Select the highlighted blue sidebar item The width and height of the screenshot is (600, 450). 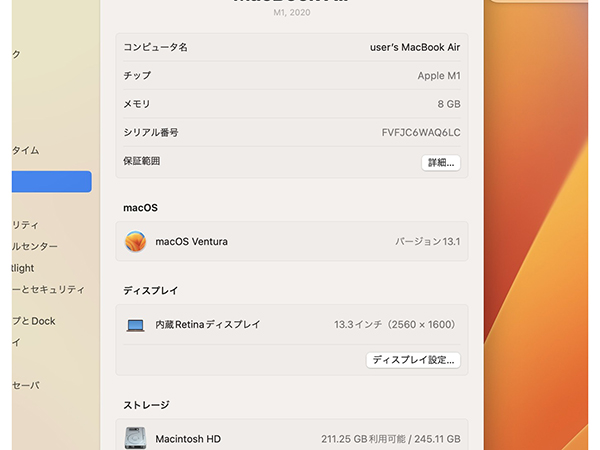[52, 182]
